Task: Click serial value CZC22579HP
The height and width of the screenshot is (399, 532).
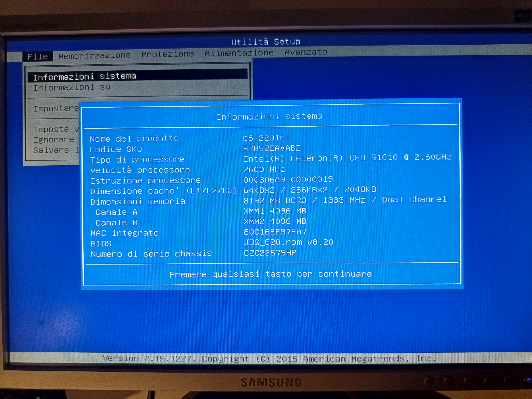Action: point(270,253)
